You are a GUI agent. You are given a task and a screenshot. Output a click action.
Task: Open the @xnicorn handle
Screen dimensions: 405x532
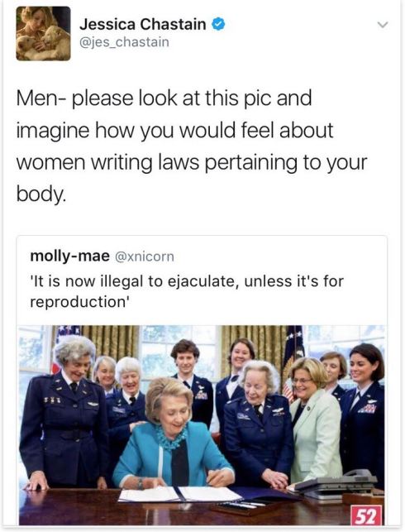point(145,256)
